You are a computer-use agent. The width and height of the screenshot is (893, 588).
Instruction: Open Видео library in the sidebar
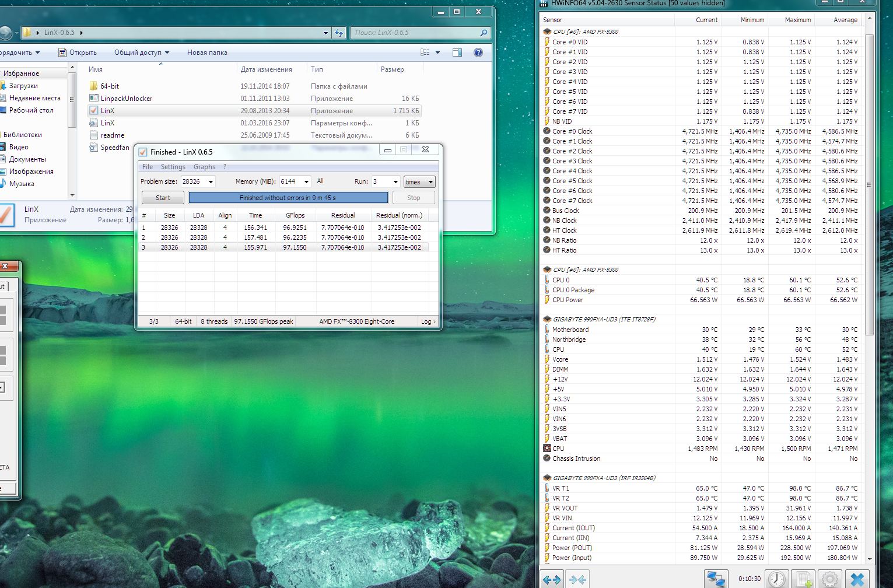tap(19, 147)
